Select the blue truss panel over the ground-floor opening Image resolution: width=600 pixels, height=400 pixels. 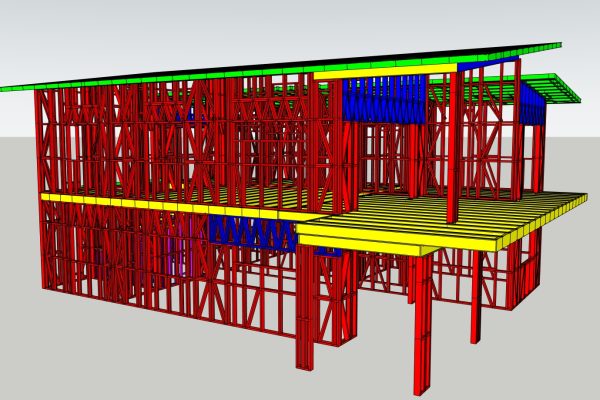click(253, 233)
